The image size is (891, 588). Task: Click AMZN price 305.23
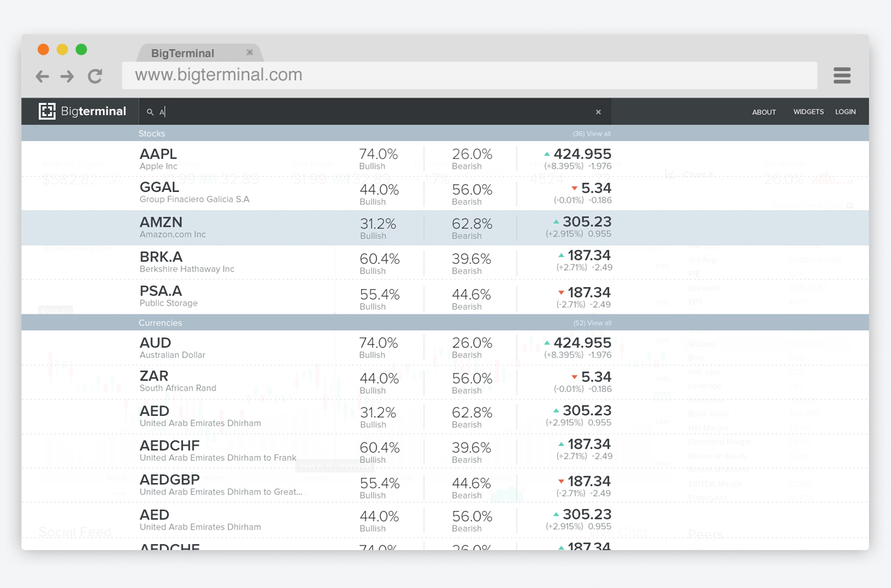[586, 222]
